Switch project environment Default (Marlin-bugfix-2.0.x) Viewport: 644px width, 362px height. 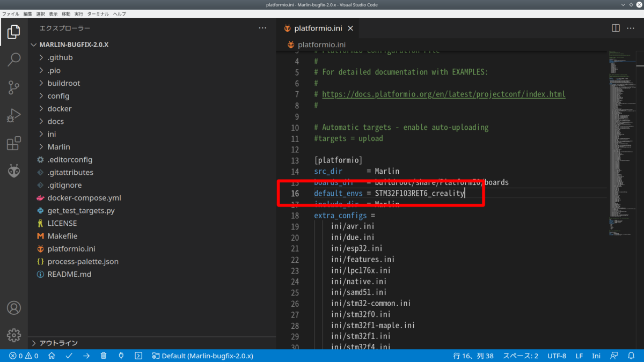pyautogui.click(x=203, y=356)
